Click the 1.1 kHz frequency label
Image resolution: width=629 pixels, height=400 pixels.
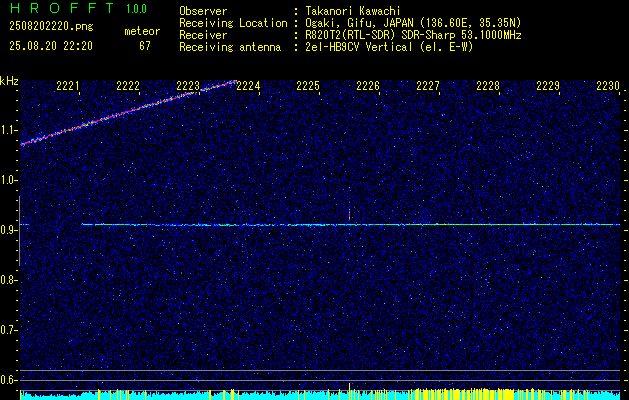pos(7,130)
